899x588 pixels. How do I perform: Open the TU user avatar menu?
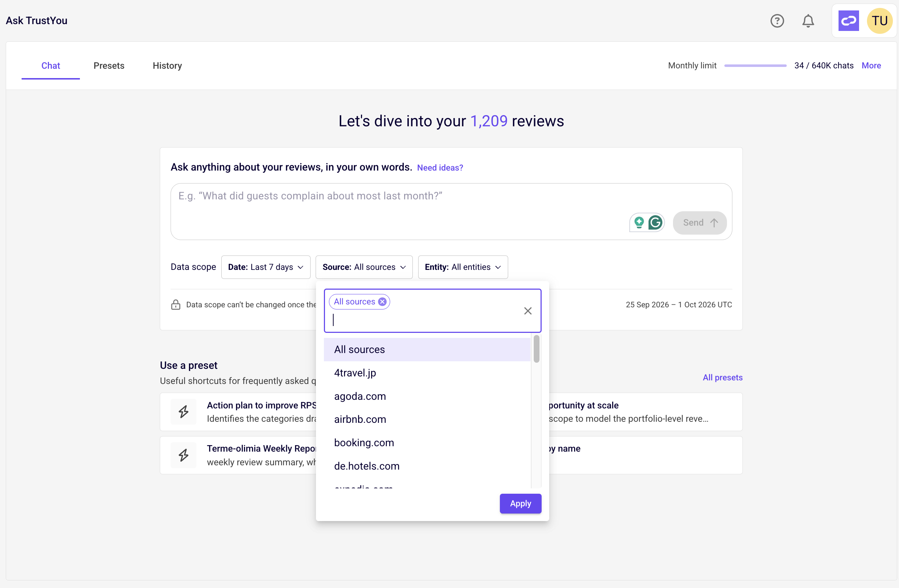879,21
